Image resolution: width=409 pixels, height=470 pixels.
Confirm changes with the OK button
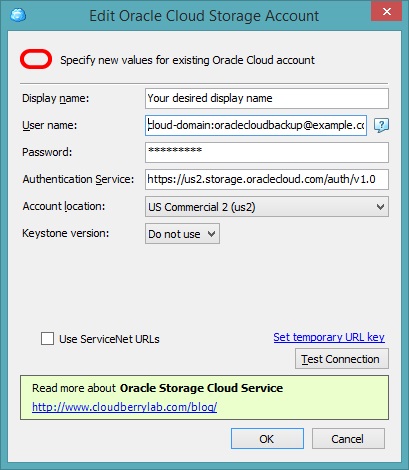(267, 439)
